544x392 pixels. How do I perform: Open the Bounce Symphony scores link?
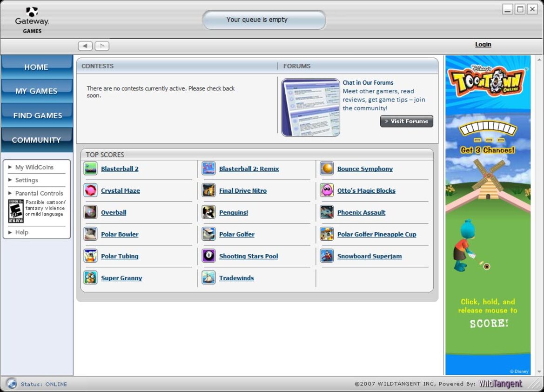point(365,169)
